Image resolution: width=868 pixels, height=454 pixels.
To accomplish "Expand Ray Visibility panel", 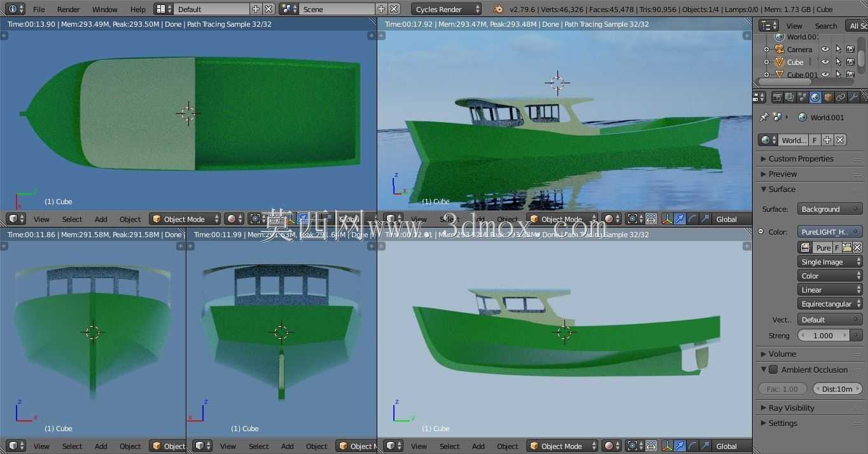I will tap(791, 408).
